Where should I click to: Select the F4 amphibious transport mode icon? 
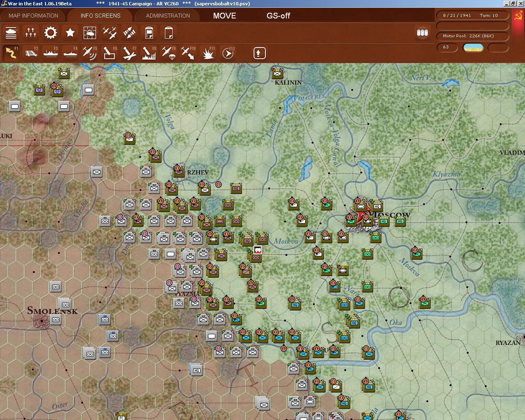tap(70, 53)
